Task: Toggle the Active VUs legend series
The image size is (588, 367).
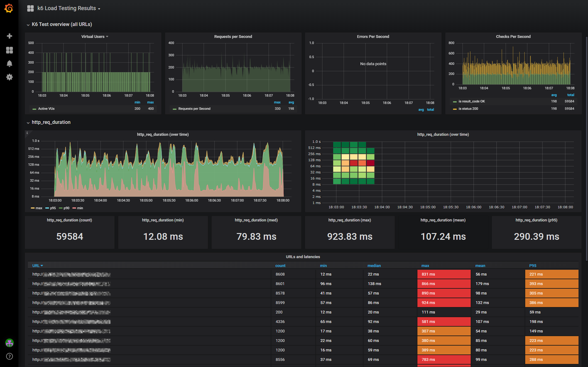Action: coord(46,109)
